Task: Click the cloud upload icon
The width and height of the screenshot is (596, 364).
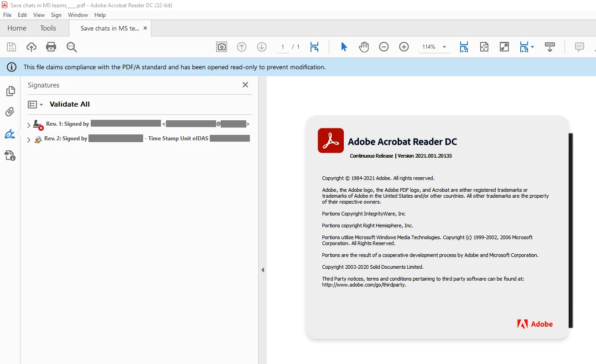Action: pos(31,46)
